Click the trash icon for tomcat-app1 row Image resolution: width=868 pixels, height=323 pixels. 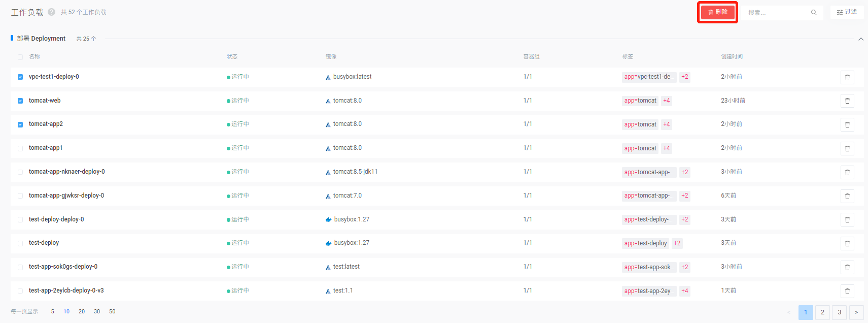pyautogui.click(x=847, y=148)
